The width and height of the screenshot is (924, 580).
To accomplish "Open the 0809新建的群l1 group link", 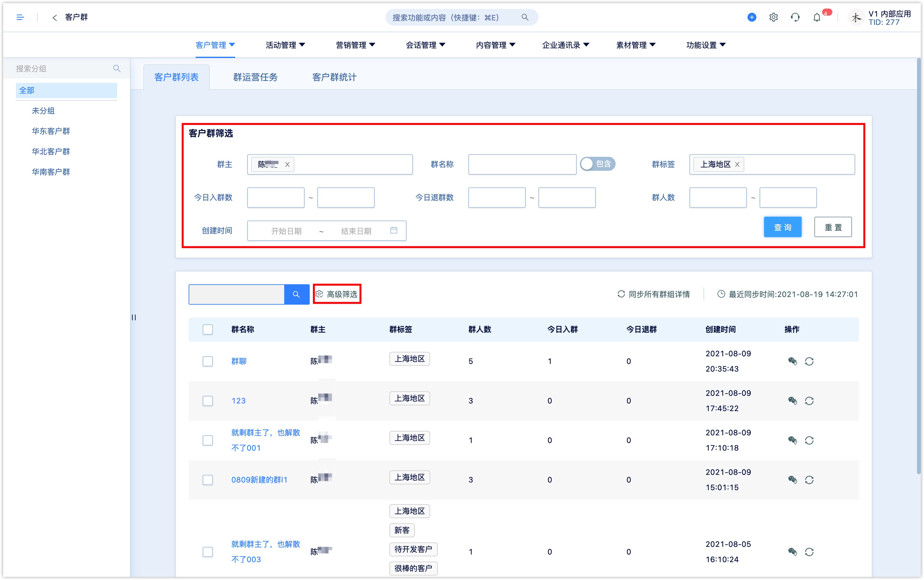I will pos(259,480).
